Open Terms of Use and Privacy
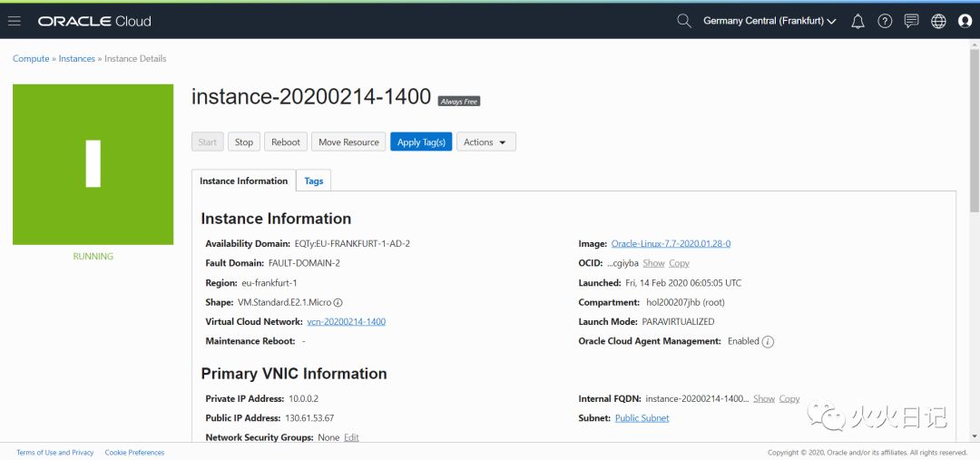The height and width of the screenshot is (460, 980). [x=55, y=453]
